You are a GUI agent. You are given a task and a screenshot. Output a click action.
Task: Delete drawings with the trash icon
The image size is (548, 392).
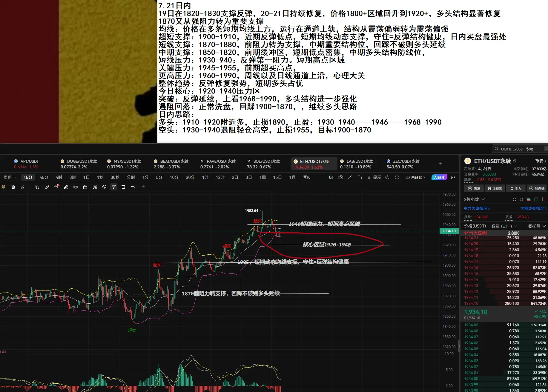(x=123, y=187)
